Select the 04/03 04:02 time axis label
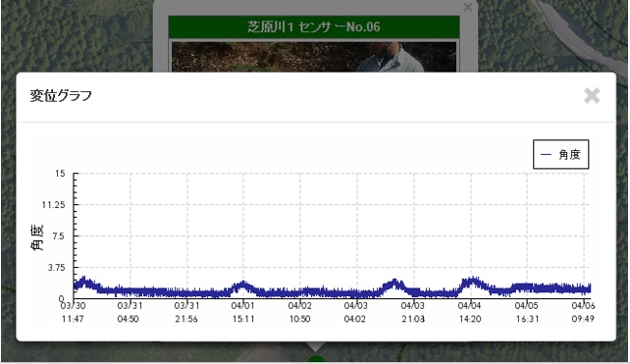 tap(355, 312)
